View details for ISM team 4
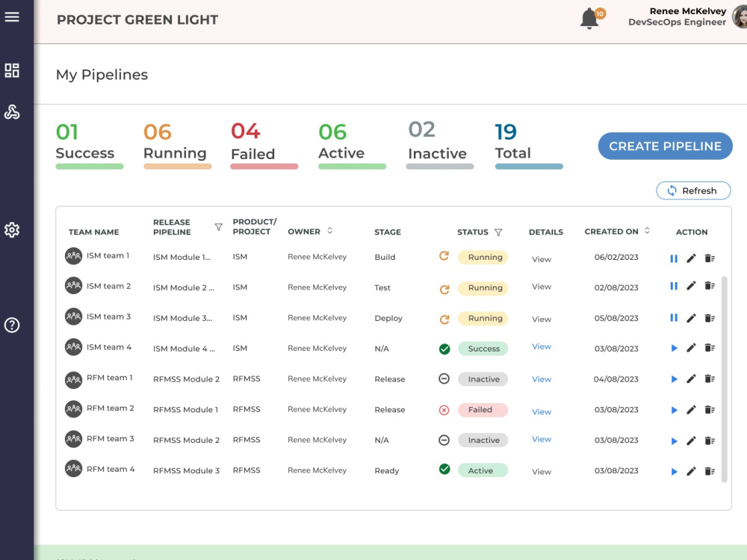 click(x=541, y=346)
